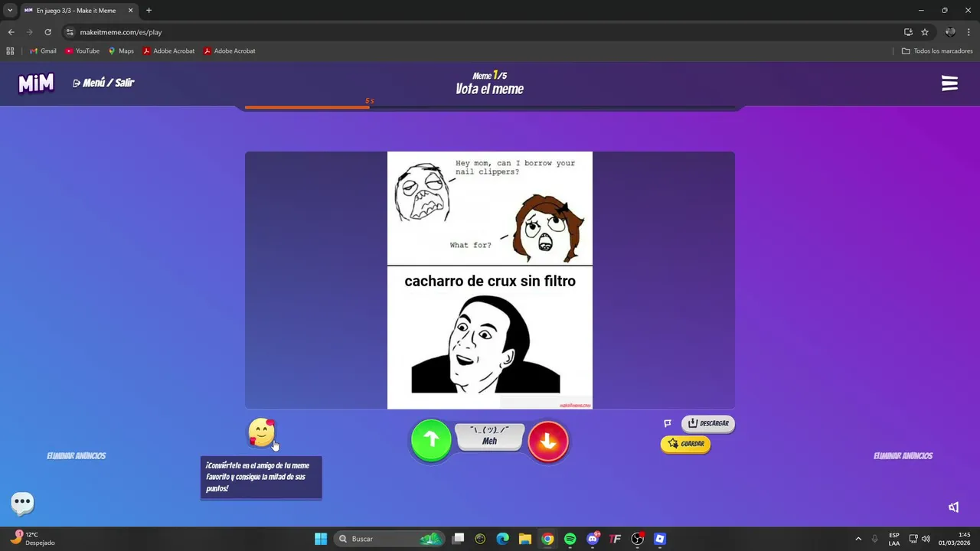Viewport: 980px width, 551px height.
Task: Click the MiM logo
Action: tap(36, 83)
